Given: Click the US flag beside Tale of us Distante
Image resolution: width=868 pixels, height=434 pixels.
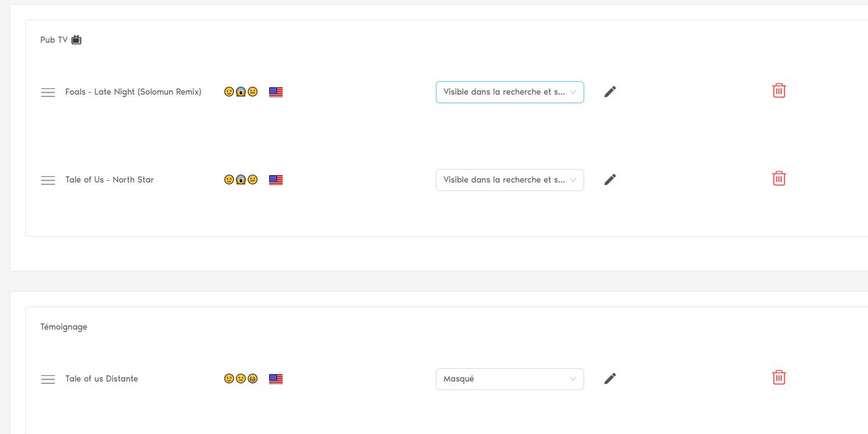Looking at the screenshot, I should coord(276,379).
